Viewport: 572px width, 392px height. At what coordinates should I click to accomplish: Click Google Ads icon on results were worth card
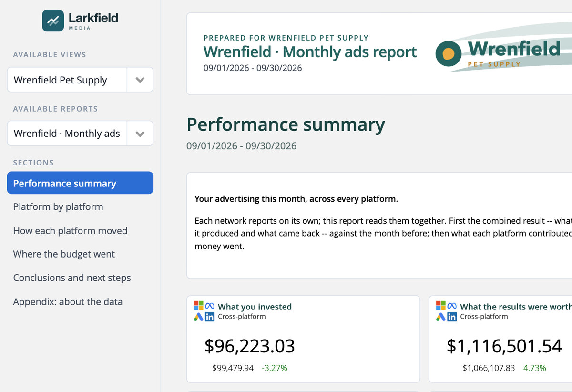441,317
